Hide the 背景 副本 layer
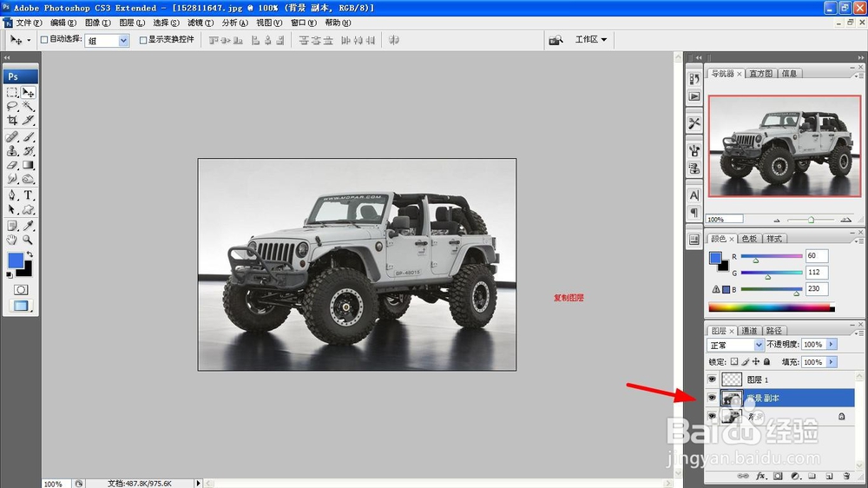Viewport: 868px width, 488px height. (x=712, y=398)
